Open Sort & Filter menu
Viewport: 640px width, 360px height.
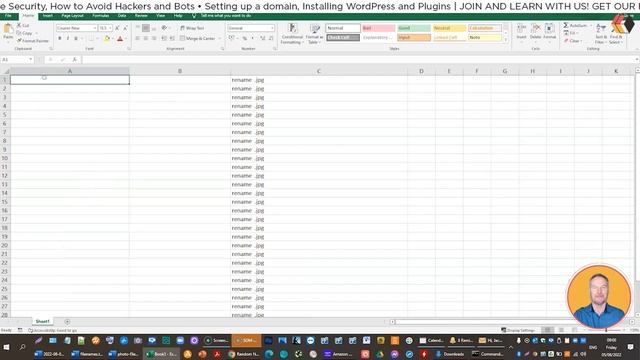click(x=600, y=33)
